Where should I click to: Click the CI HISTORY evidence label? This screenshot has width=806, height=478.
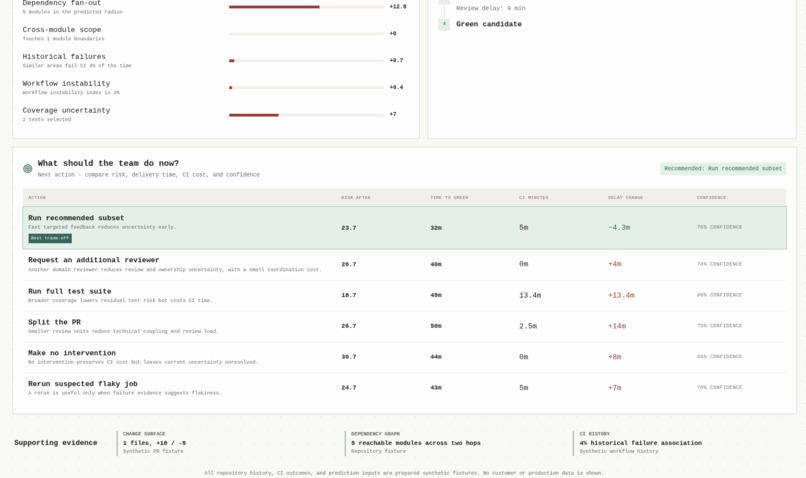click(594, 434)
